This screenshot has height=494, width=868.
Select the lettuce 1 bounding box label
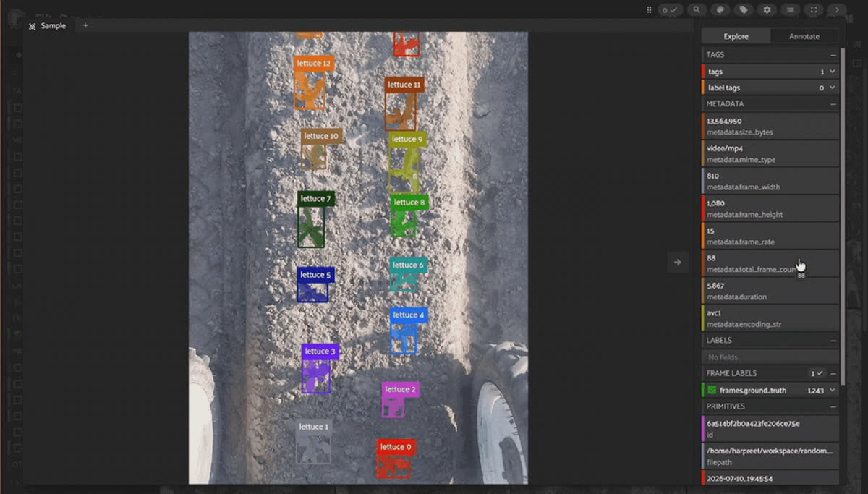pyautogui.click(x=314, y=427)
